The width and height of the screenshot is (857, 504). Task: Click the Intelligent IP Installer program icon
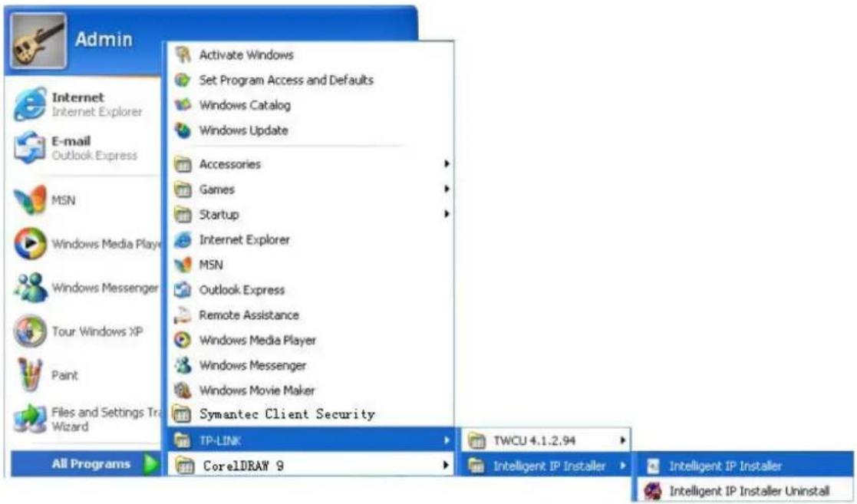(x=653, y=466)
